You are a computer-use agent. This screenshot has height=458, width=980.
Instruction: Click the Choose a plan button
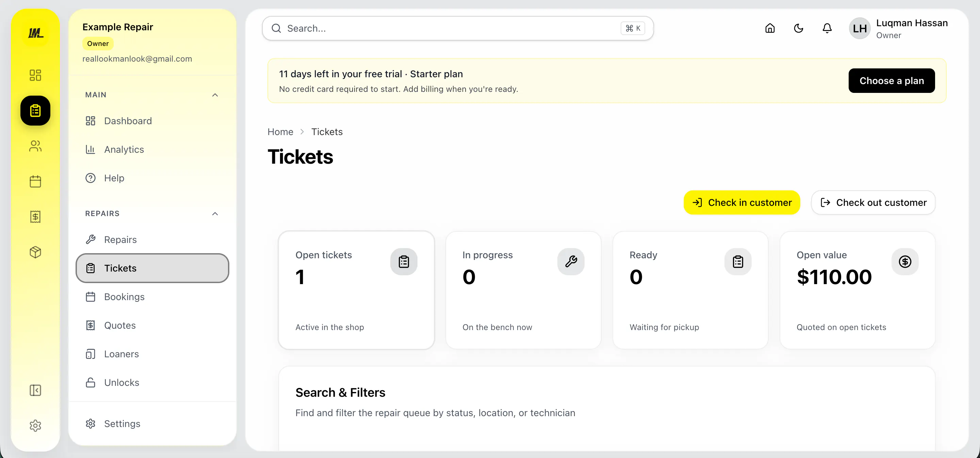(x=892, y=81)
